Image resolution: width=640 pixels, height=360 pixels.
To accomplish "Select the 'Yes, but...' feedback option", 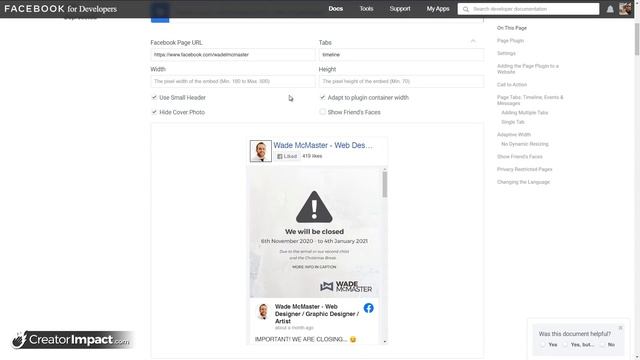I will 565,345.
